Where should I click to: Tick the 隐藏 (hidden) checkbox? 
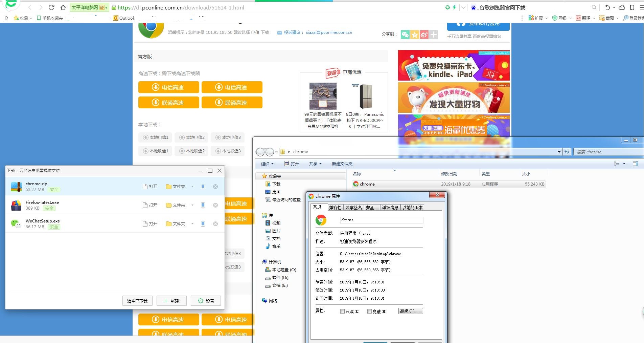coord(369,312)
